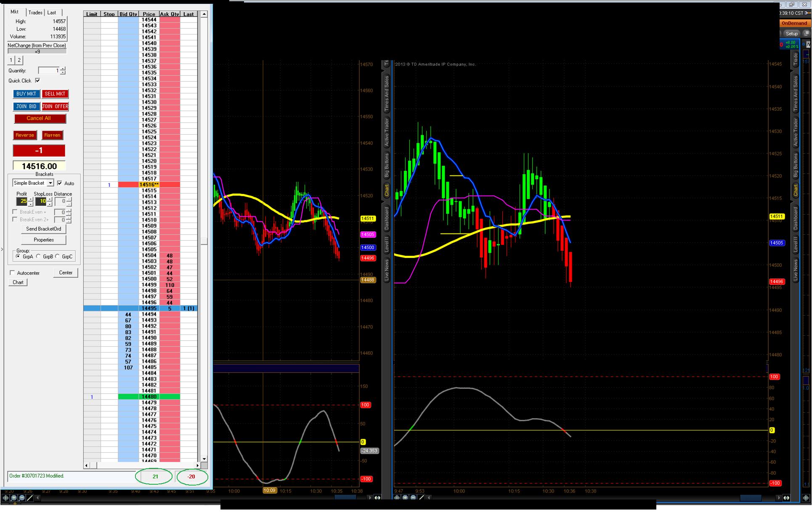Toggle the Auto bracket checkbox
This screenshot has height=515, width=812.
point(59,183)
